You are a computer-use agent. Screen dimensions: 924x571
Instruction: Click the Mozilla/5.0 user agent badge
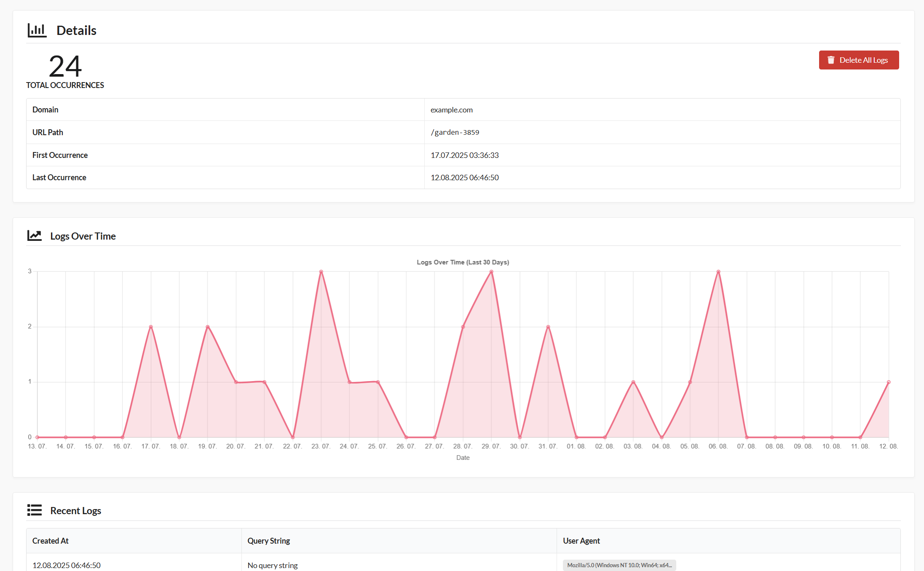point(619,565)
